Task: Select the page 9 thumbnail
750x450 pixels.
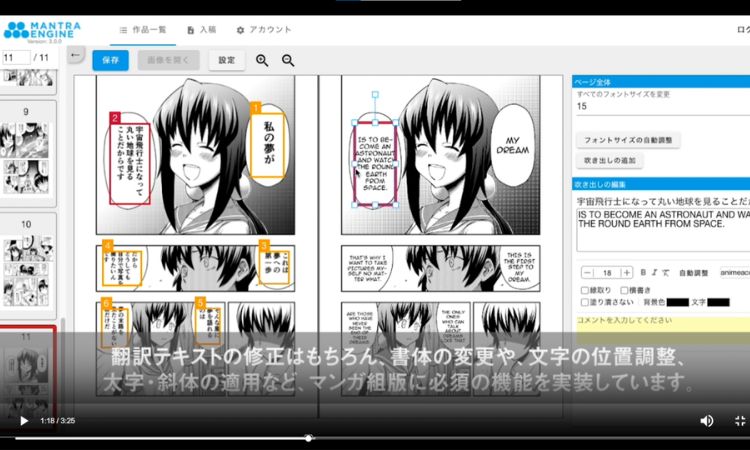Action: [x=26, y=153]
